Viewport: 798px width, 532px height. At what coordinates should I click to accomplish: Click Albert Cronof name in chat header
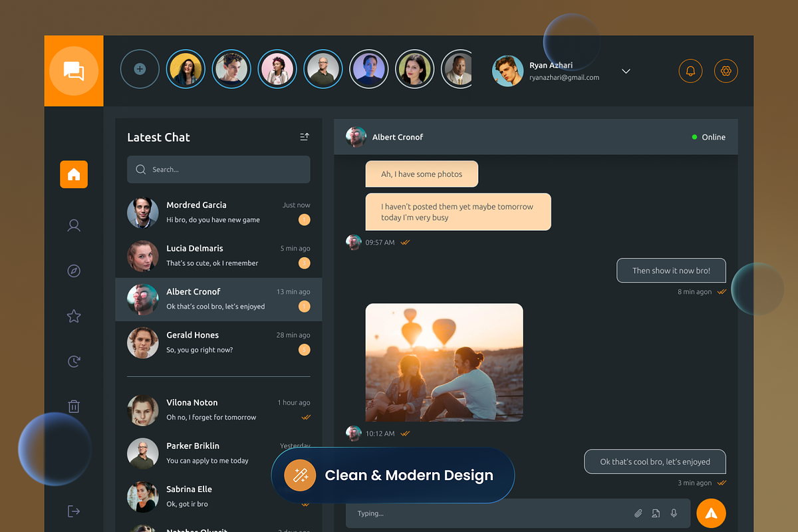point(398,137)
